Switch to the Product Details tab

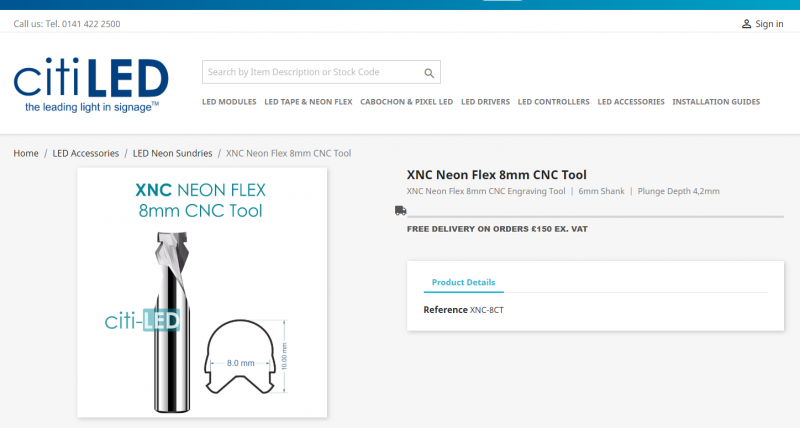(463, 283)
